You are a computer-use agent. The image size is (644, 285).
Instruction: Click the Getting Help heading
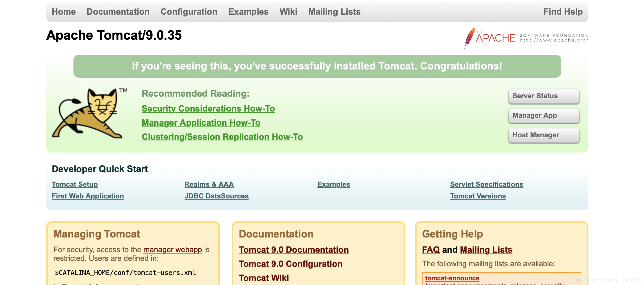(452, 234)
